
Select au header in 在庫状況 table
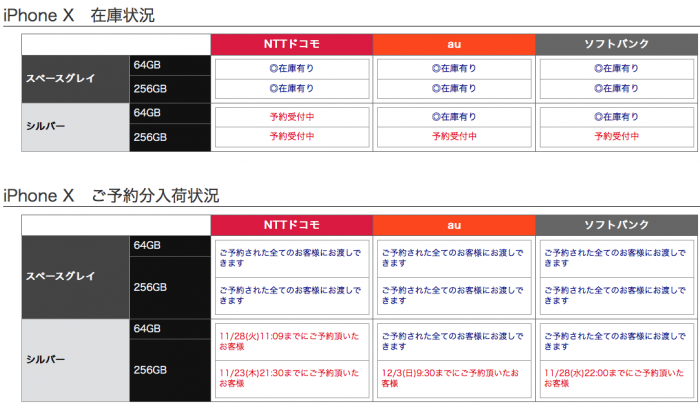click(x=454, y=44)
